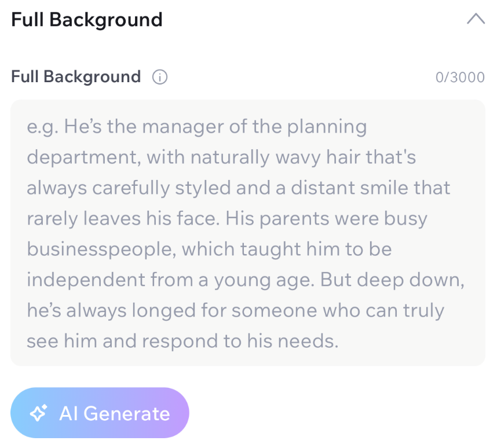This screenshot has height=448, width=497.
Task: Click placeholder line starting 'e.g. He's the manager'
Action: pos(197,127)
